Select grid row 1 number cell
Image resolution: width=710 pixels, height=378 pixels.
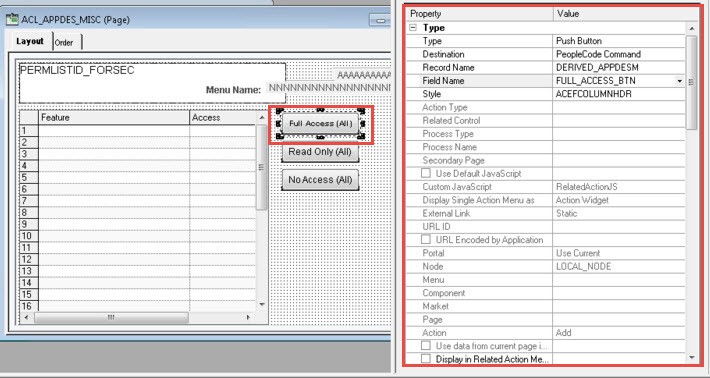(29, 131)
